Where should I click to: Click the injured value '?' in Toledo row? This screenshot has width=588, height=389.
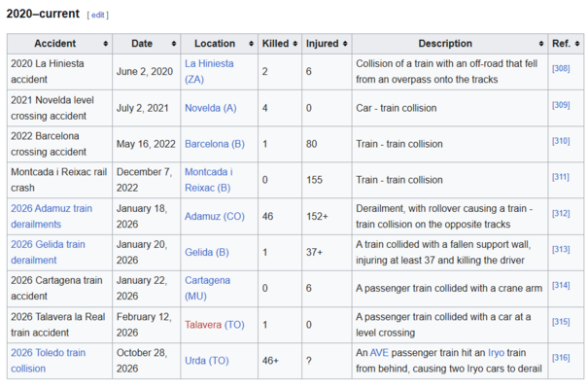[x=309, y=361]
